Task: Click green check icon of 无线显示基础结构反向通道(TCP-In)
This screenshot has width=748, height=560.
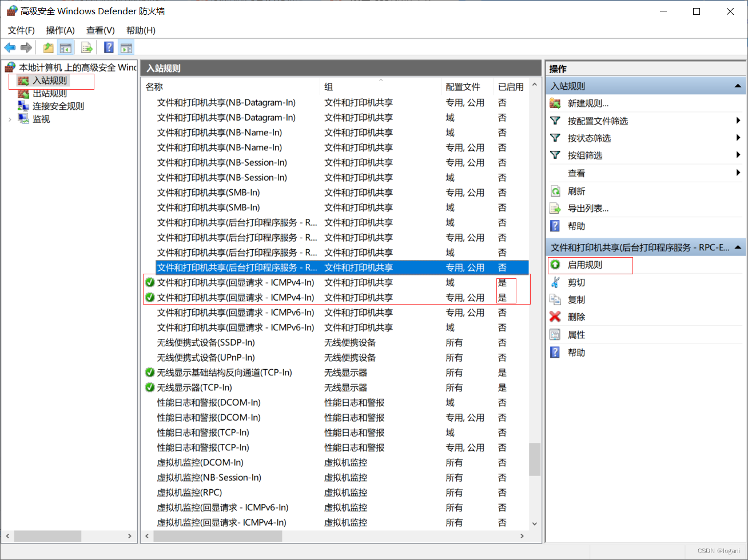Action: [150, 373]
